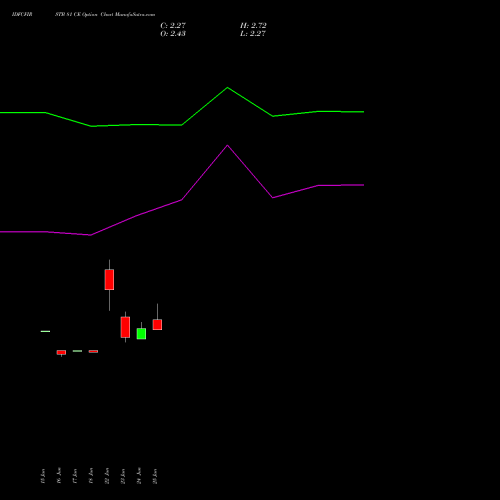This screenshot has height=500, width=500.
Task: Click the low value L: 2.27
Action: coord(253,33)
